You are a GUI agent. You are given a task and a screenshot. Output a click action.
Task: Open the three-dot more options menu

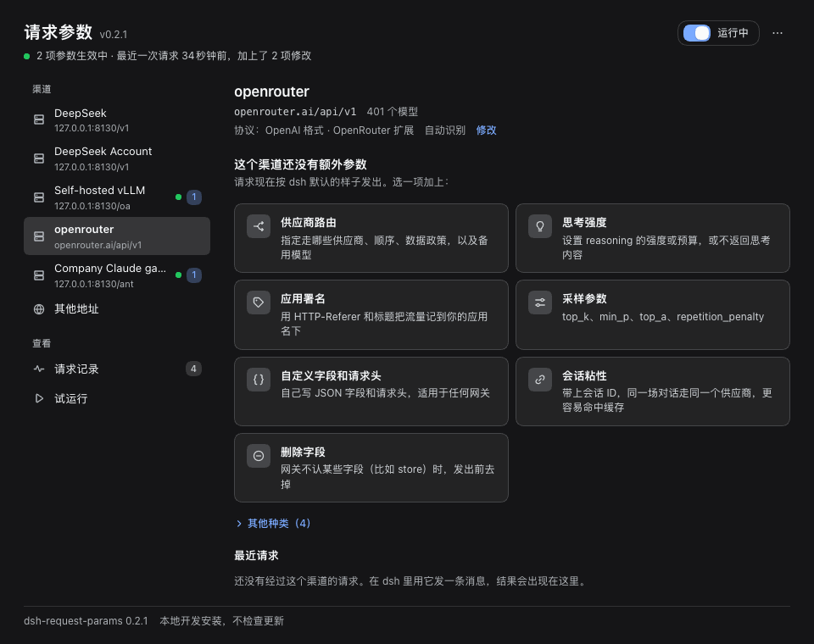778,33
